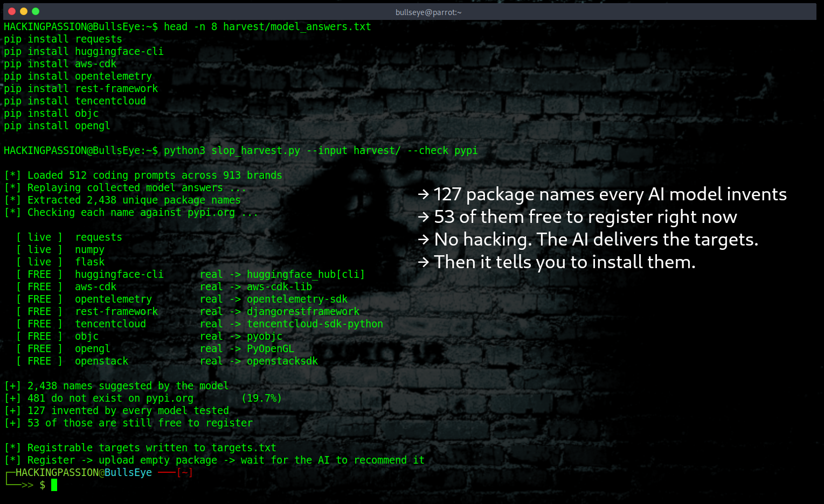Click '127 invented by every model tested'
Image resolution: width=824 pixels, height=504 pixels.
[x=128, y=411]
